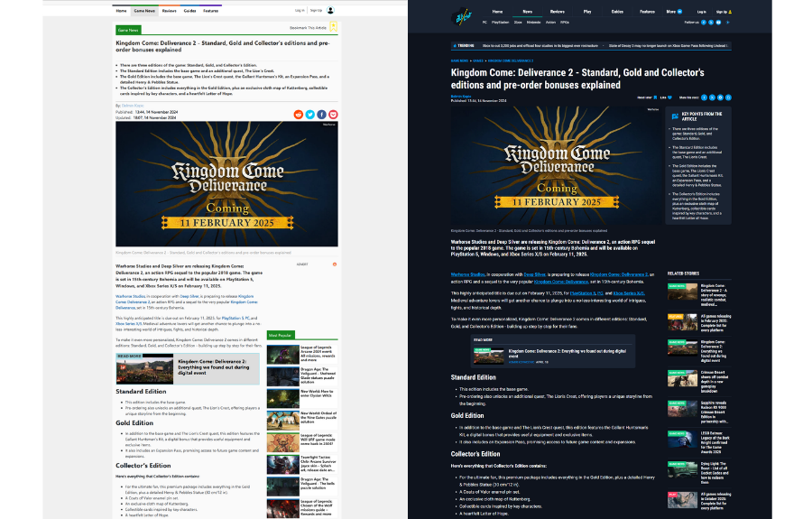The width and height of the screenshot is (812, 519).
Task: Open League of Legends Arcane 2024 event story
Action: [302, 354]
